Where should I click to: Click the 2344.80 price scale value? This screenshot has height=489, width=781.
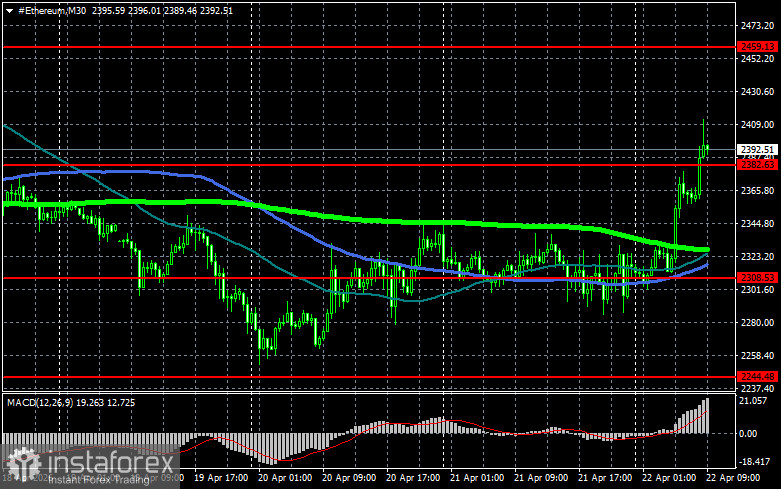click(x=758, y=224)
